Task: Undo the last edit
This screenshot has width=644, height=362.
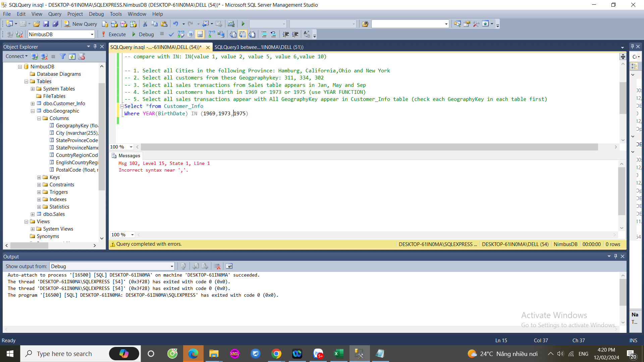Action: 175,24
